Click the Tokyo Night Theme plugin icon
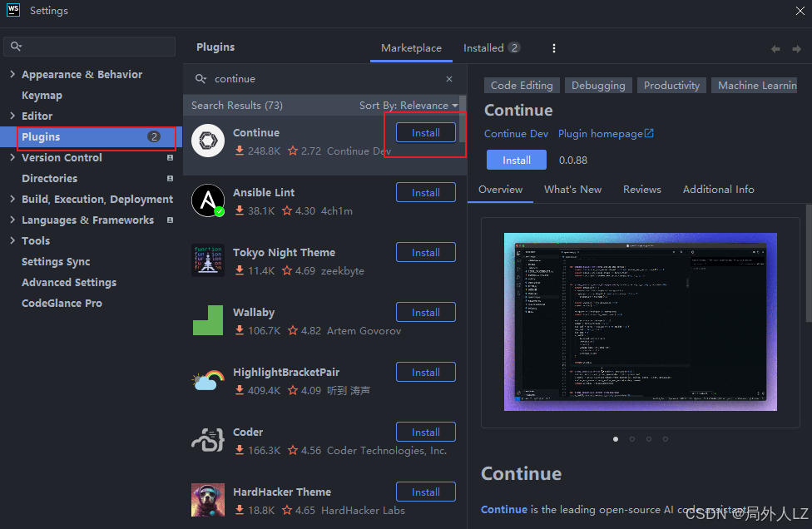Image resolution: width=812 pixels, height=529 pixels. coord(208,260)
